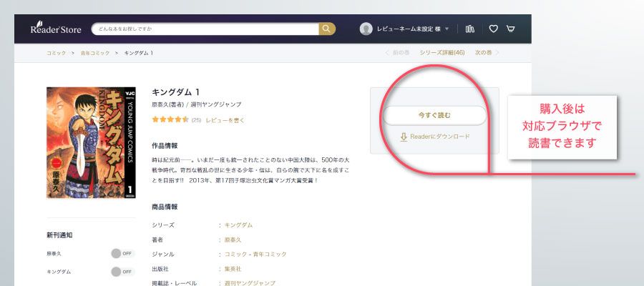Click the レビューネーム未設定 様 account name
Image resolution: width=644 pixels, height=286 pixels.
pyautogui.click(x=409, y=29)
